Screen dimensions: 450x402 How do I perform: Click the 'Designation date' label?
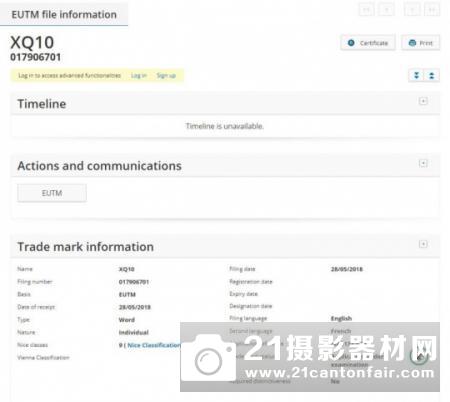[251, 306]
